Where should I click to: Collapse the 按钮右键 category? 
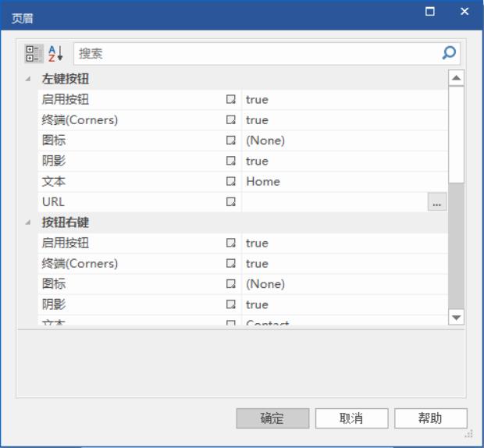[29, 222]
